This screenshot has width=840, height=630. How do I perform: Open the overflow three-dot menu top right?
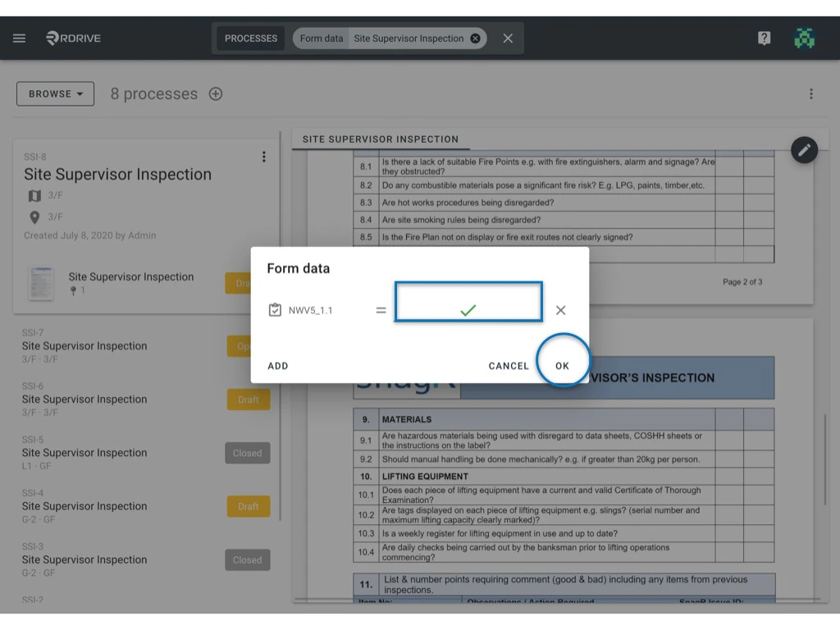pos(810,94)
